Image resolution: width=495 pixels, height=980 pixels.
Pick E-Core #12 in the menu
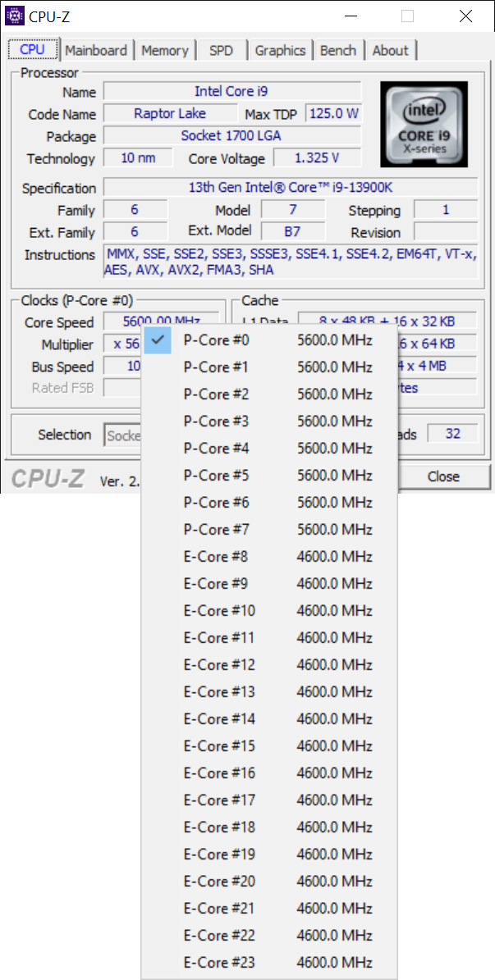(269, 665)
